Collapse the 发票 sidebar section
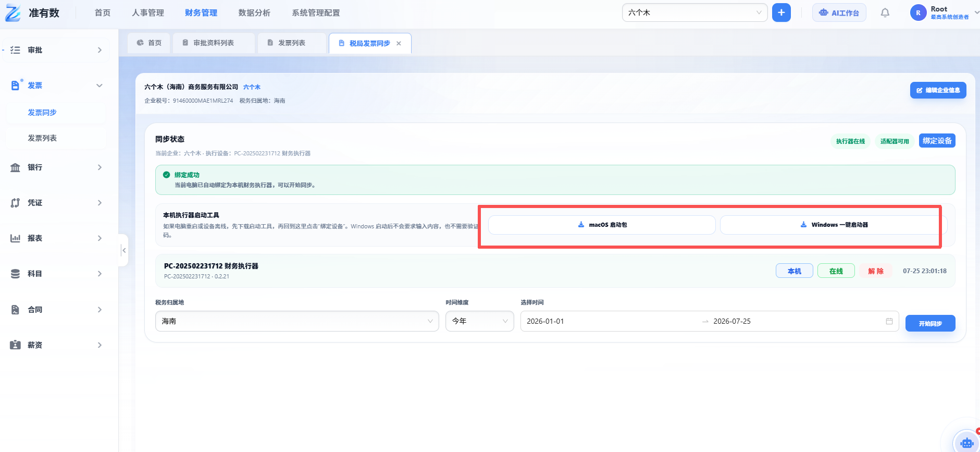This screenshot has height=452, width=980. (x=56, y=85)
